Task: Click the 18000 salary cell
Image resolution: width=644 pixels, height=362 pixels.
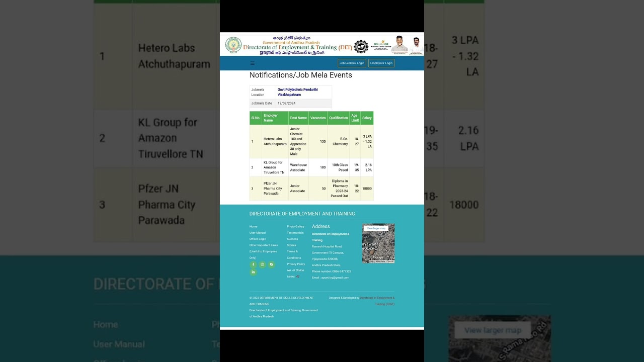Action: [367, 189]
